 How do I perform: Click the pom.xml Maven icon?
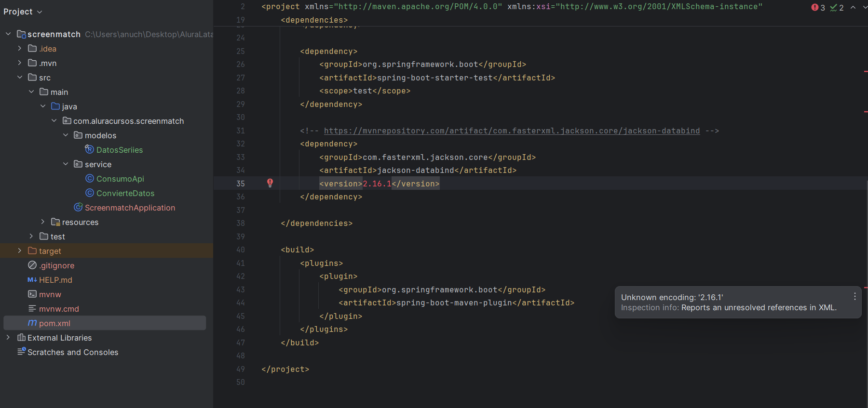tap(32, 323)
